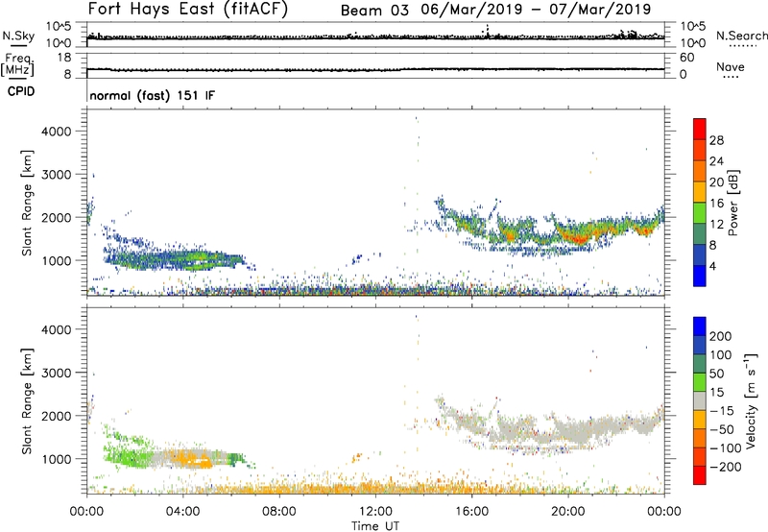Click the date range '06/Mar/2019 – 07/Mar/2019'
Screen dimensions: 768x532
(536, 10)
